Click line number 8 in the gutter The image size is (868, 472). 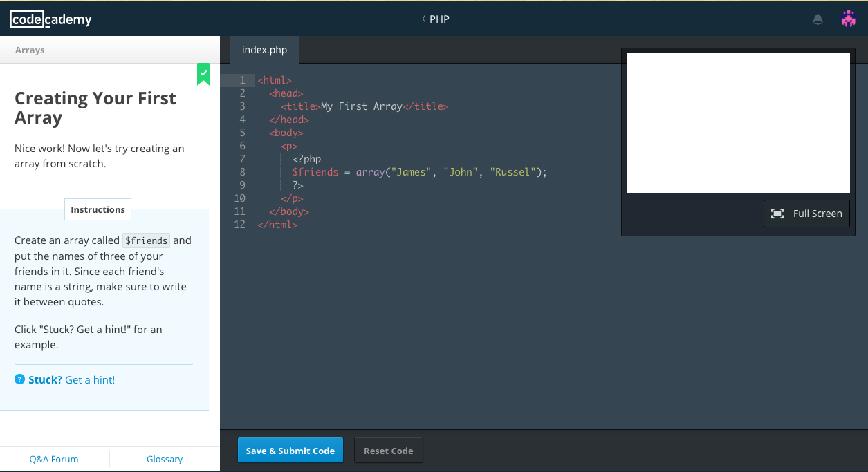click(242, 172)
